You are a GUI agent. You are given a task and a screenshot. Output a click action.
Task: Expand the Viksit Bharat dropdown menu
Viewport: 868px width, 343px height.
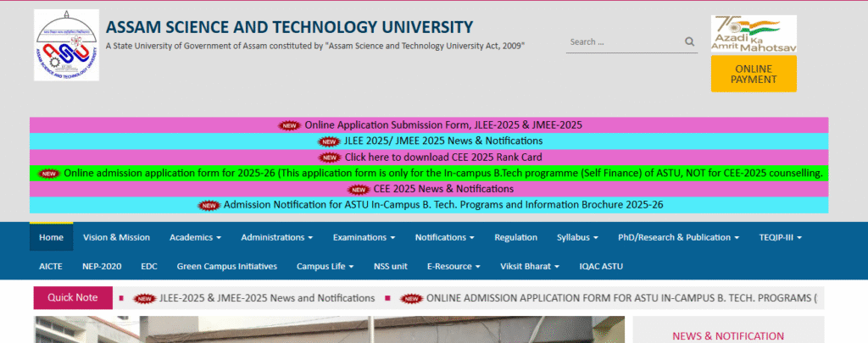pyautogui.click(x=530, y=266)
